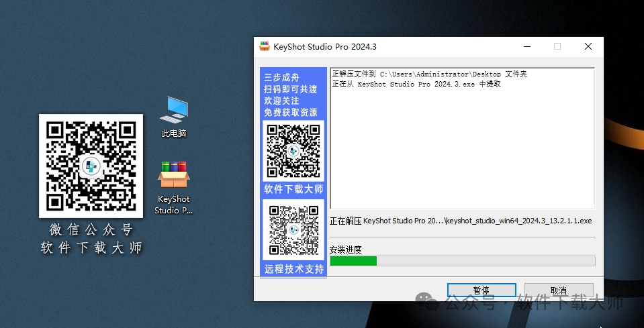The height and width of the screenshot is (328, 644).
Task: Click the 远程技术支持 label in the banner
Action: [x=293, y=269]
